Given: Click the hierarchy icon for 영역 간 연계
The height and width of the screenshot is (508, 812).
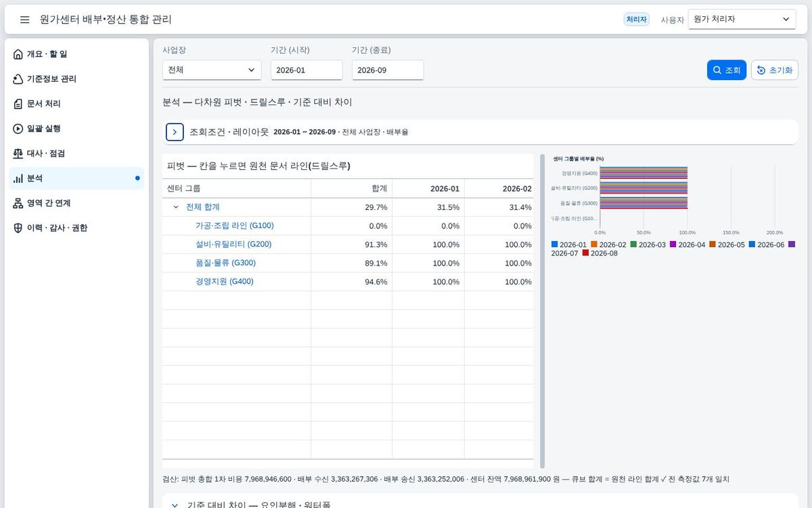Looking at the screenshot, I should click(18, 203).
